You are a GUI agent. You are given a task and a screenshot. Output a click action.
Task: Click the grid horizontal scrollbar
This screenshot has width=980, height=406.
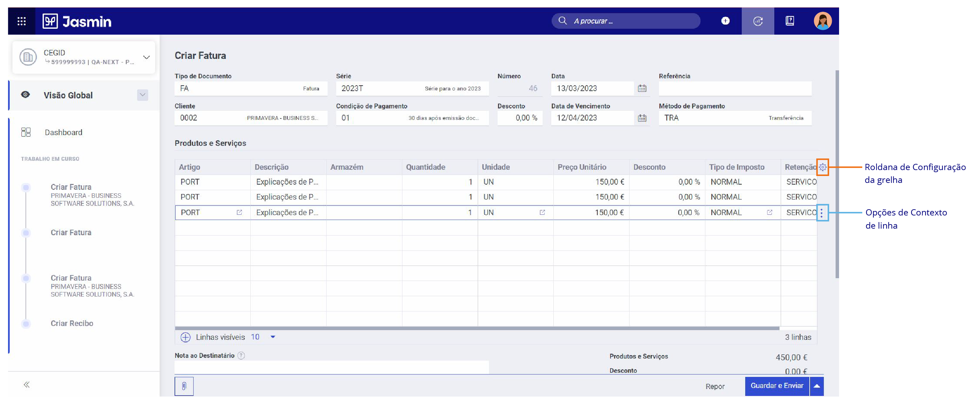(x=477, y=328)
